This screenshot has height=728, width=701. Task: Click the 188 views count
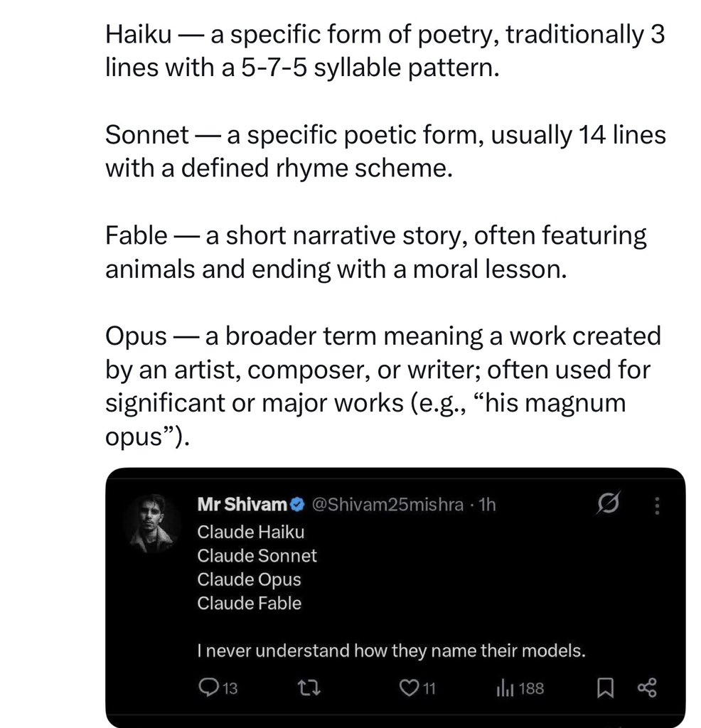pyautogui.click(x=531, y=688)
